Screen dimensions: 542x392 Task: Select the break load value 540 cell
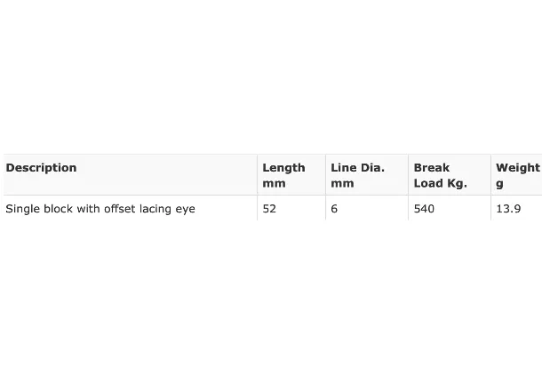pos(450,208)
